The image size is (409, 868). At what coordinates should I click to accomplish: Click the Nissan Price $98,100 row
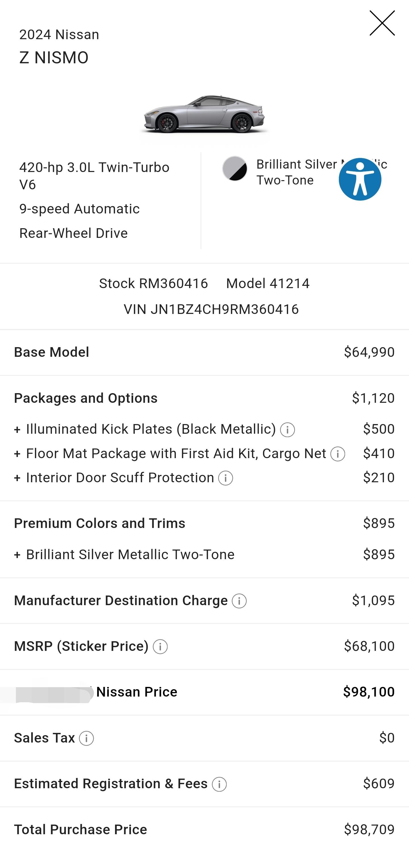pos(204,691)
